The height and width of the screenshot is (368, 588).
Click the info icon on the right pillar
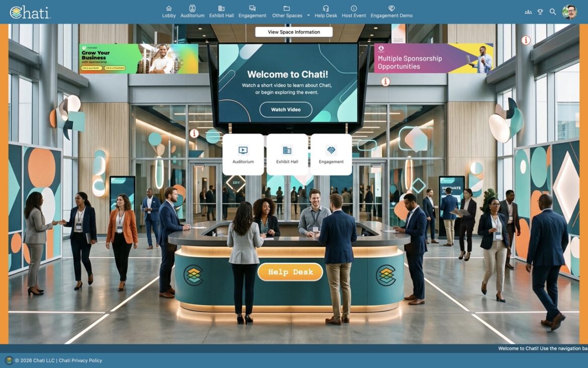(526, 40)
